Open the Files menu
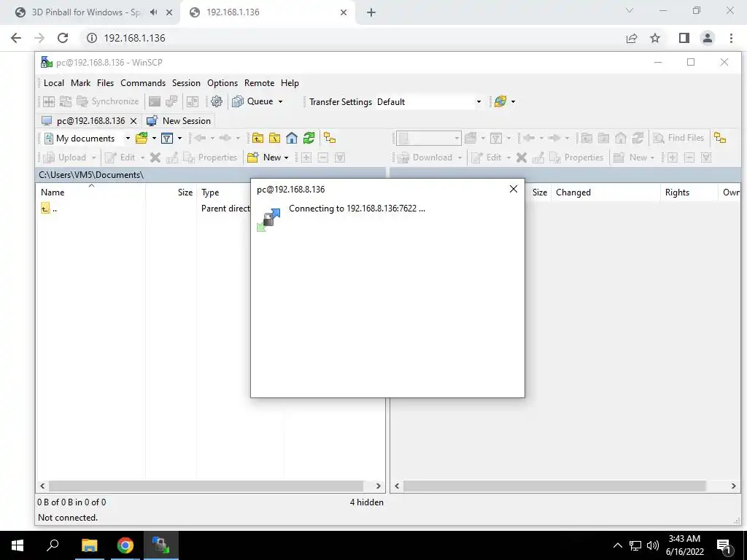The height and width of the screenshot is (560, 747). (105, 83)
